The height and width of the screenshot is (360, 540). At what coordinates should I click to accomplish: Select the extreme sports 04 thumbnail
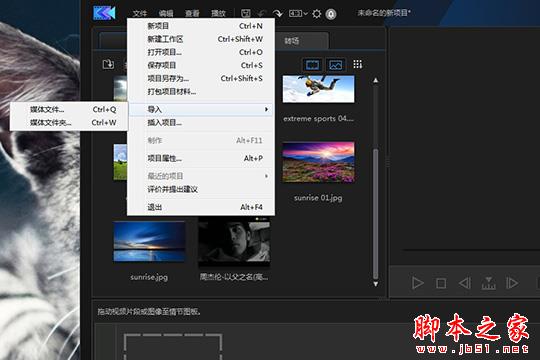[318, 89]
